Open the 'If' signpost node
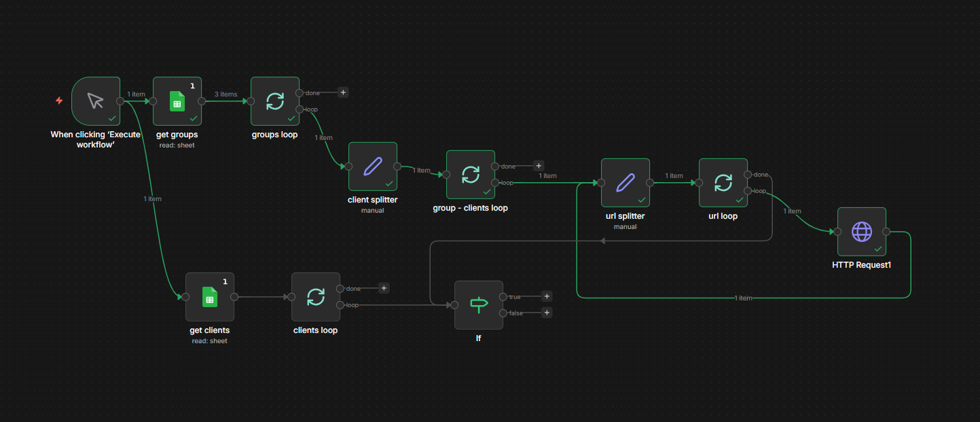Viewport: 980px width, 422px height. [x=479, y=305]
